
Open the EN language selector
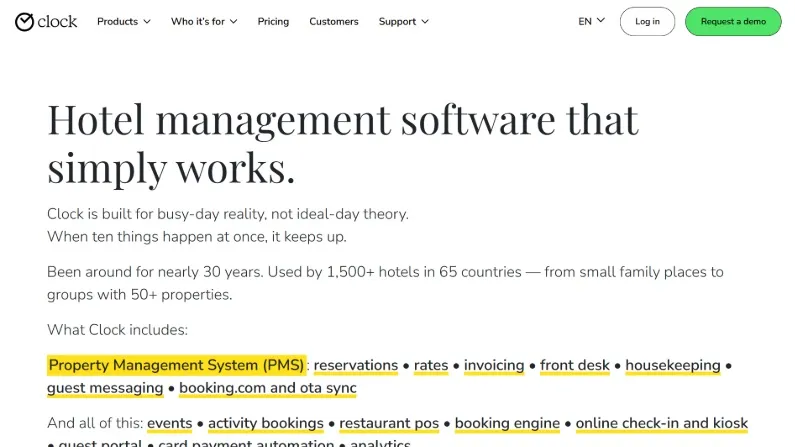591,21
